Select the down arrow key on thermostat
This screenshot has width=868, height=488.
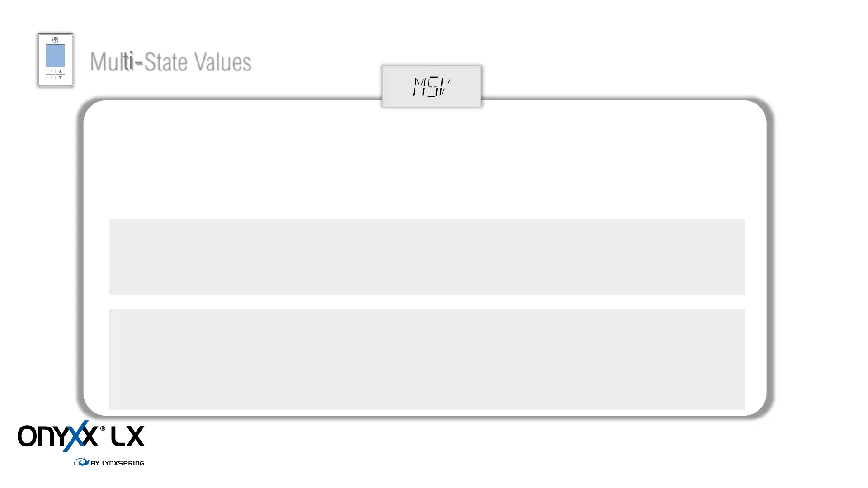60,77
